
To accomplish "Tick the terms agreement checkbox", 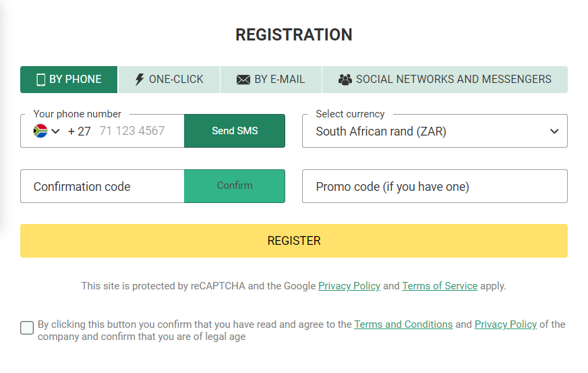I will click(27, 328).
